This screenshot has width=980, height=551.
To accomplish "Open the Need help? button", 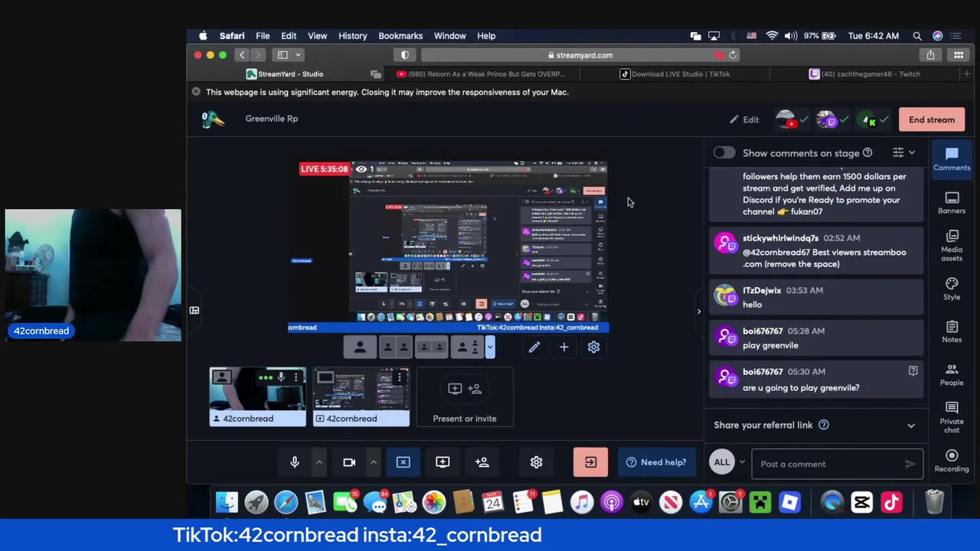I will pyautogui.click(x=657, y=462).
